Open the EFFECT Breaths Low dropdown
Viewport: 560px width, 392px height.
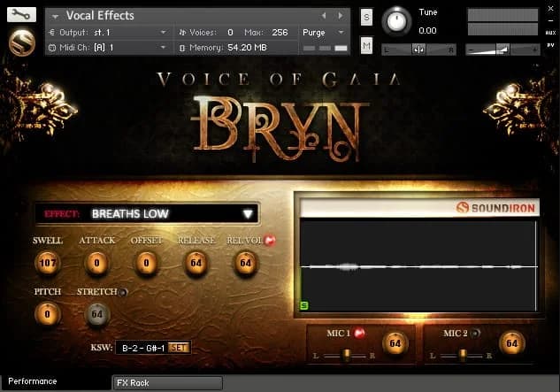147,213
